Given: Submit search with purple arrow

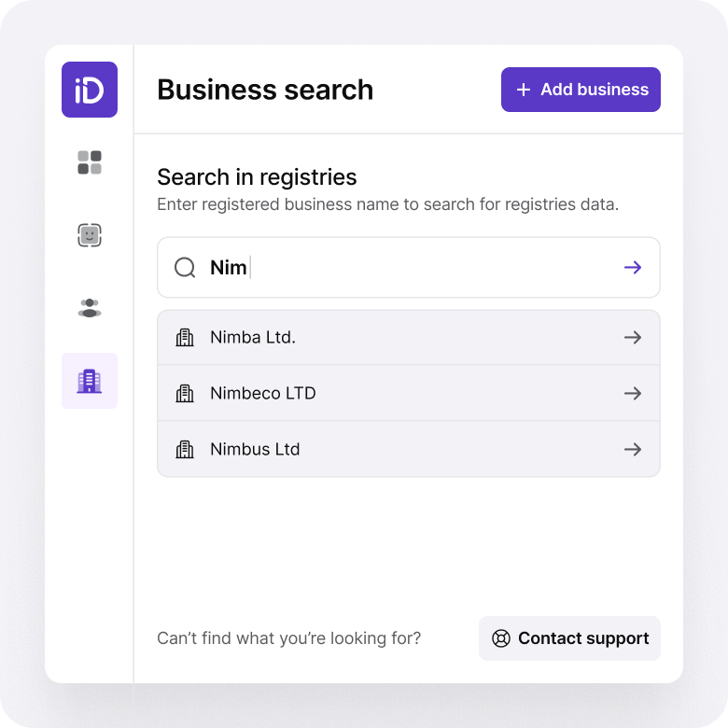Looking at the screenshot, I should [x=633, y=268].
